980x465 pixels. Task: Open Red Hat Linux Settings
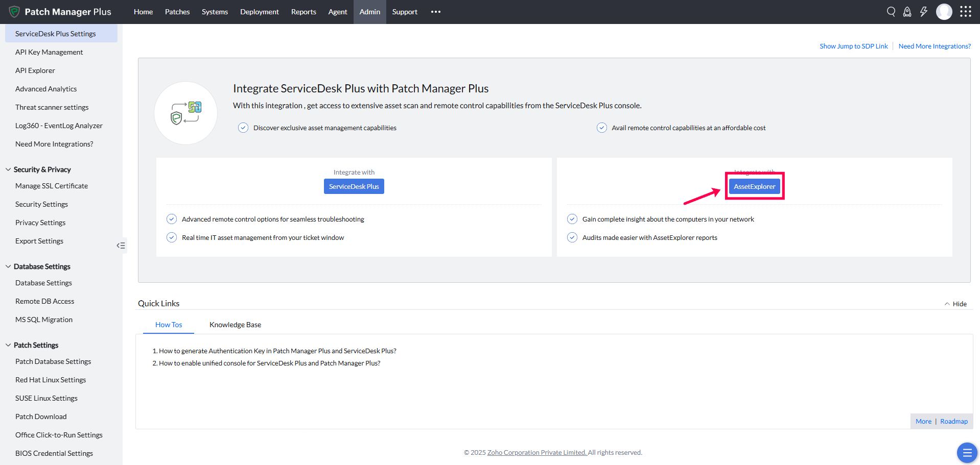[x=51, y=380]
